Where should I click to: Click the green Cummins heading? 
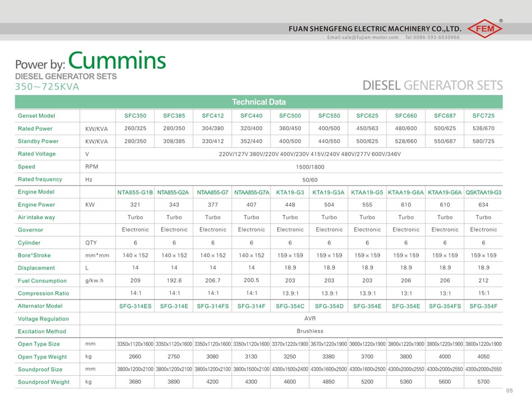pos(117,61)
